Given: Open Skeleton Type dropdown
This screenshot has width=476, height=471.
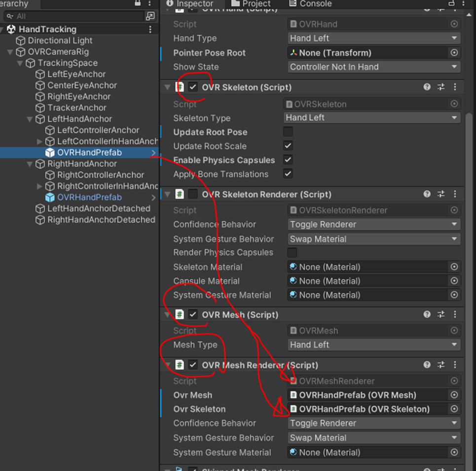Looking at the screenshot, I should tap(371, 118).
